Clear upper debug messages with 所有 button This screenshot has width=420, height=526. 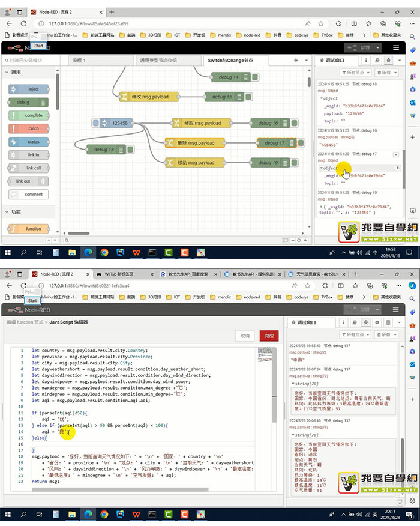[x=386, y=73]
